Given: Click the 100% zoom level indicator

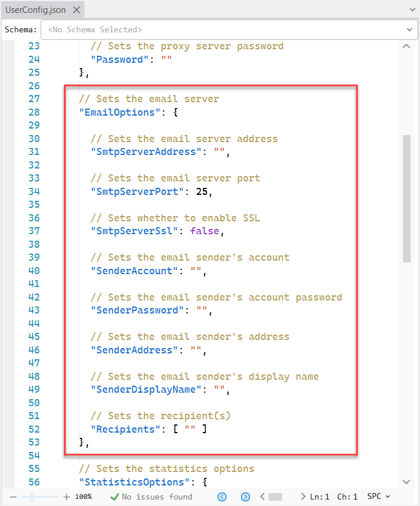Looking at the screenshot, I should (x=83, y=497).
